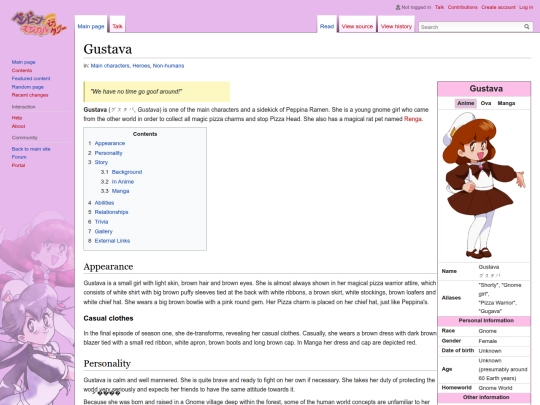Image resolution: width=540 pixels, height=405 pixels.
Task: Select the Read tab
Action: tap(327, 26)
